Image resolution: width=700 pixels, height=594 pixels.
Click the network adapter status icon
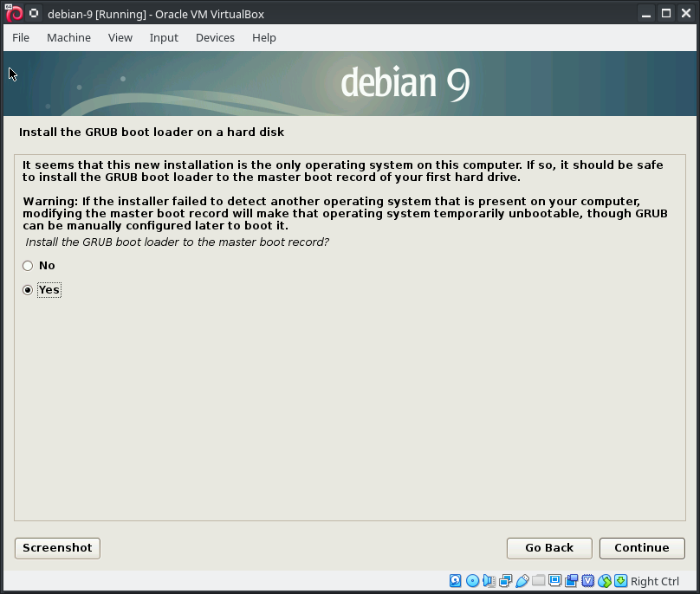pos(505,581)
